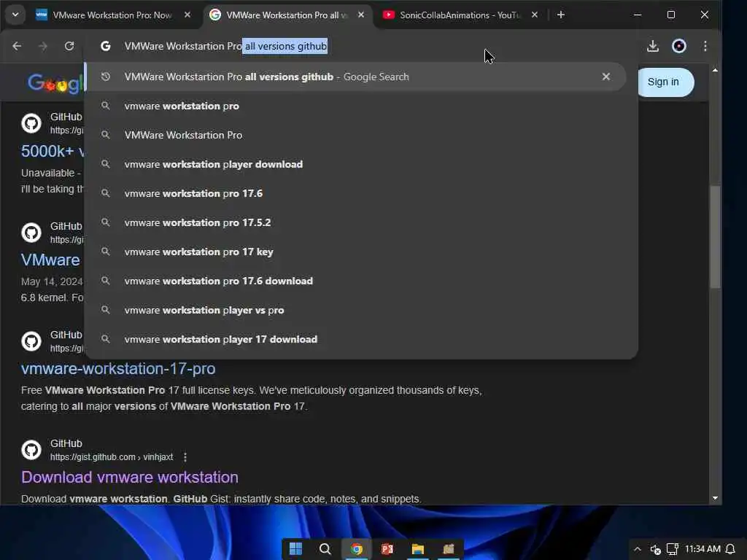Click the last taskbar app icon next to File Explorer

pyautogui.click(x=449, y=549)
